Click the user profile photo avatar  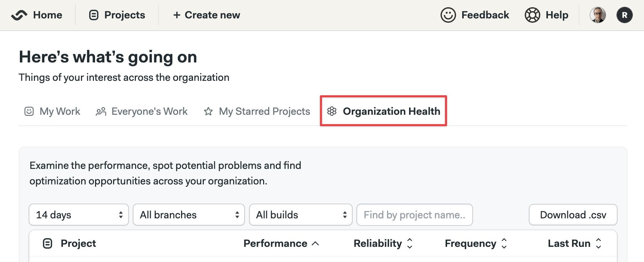[x=598, y=15]
